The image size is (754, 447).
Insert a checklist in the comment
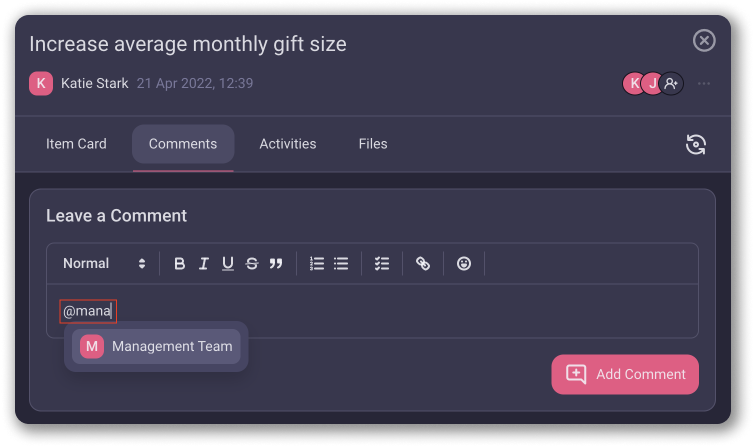(x=381, y=264)
